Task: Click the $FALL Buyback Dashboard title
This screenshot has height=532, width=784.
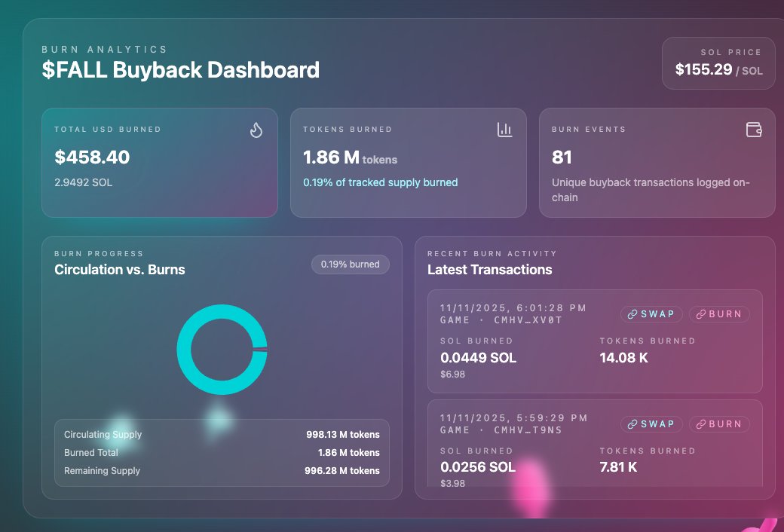Action: [181, 70]
